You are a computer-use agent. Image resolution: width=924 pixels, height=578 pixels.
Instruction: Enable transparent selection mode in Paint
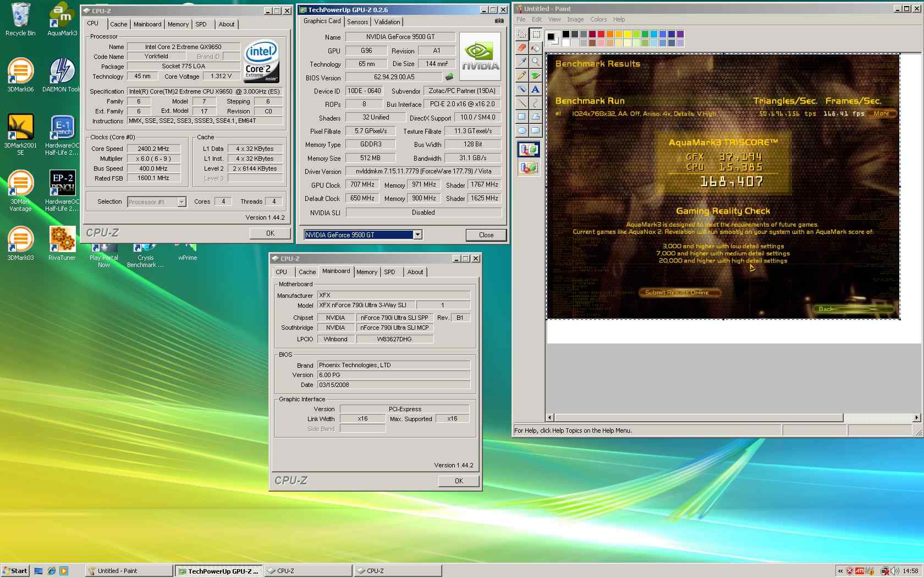coord(529,168)
